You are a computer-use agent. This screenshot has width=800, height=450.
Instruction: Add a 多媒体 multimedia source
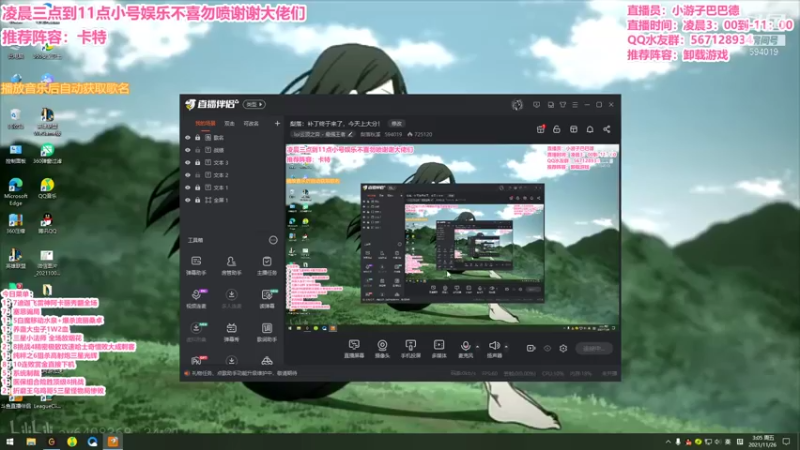click(x=439, y=348)
